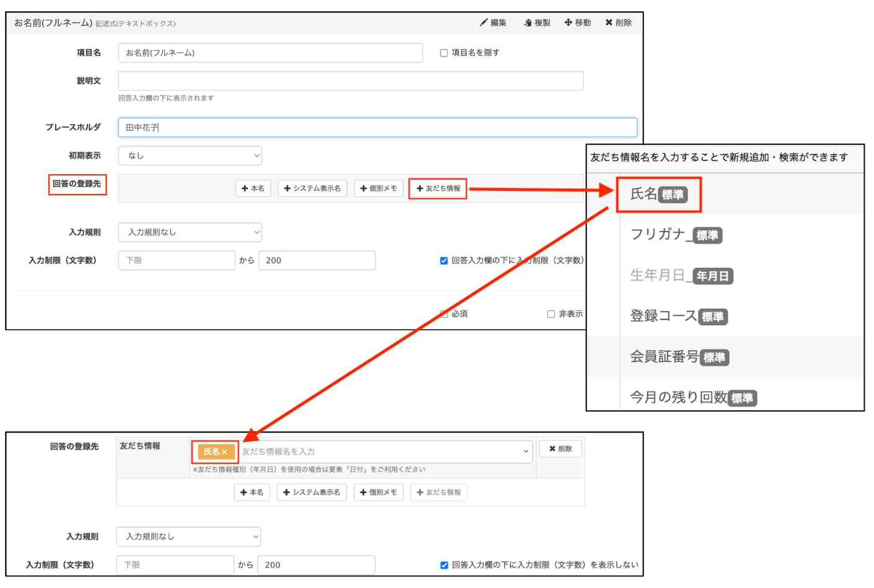The width and height of the screenshot is (874, 588).
Task: Click the highlighted 友だち情報 button
Action: [438, 188]
